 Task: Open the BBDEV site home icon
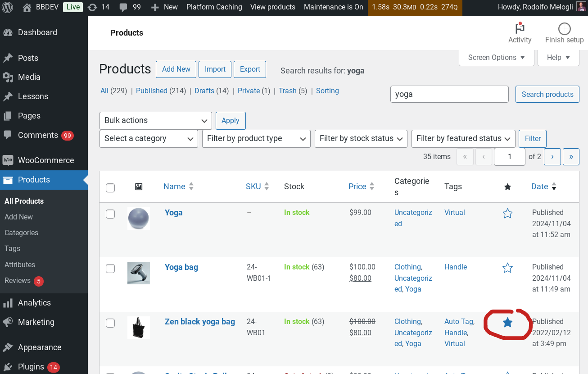pyautogui.click(x=27, y=7)
